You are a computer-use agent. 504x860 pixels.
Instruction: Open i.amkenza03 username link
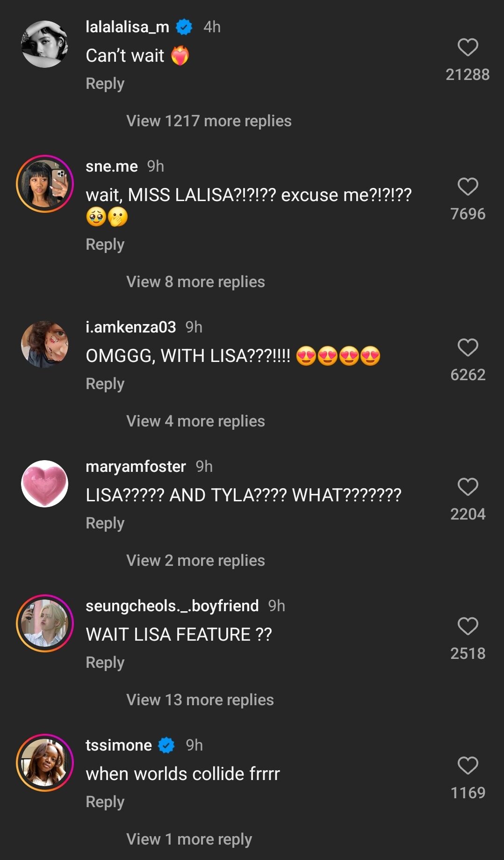131,327
